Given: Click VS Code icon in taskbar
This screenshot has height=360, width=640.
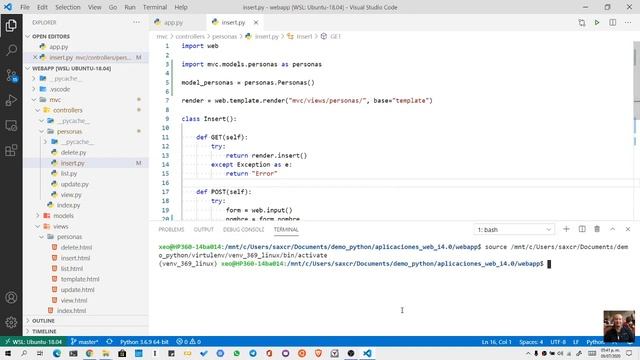Looking at the screenshot, I should tap(367, 353).
